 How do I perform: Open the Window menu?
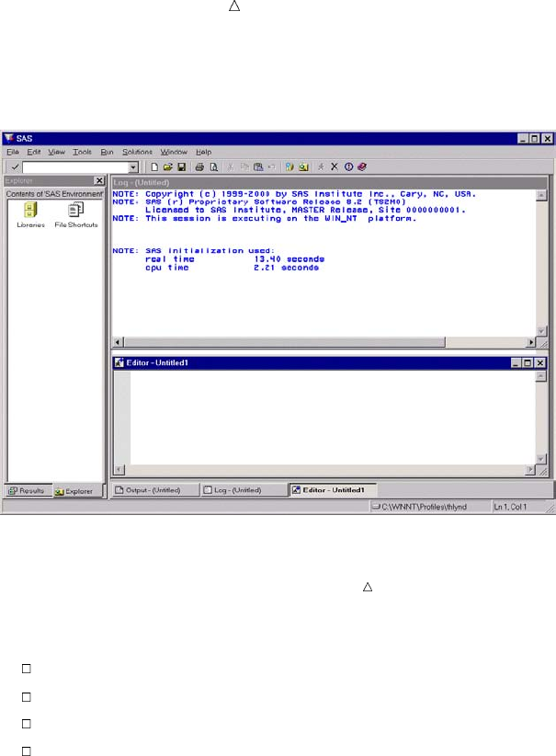[x=174, y=152]
